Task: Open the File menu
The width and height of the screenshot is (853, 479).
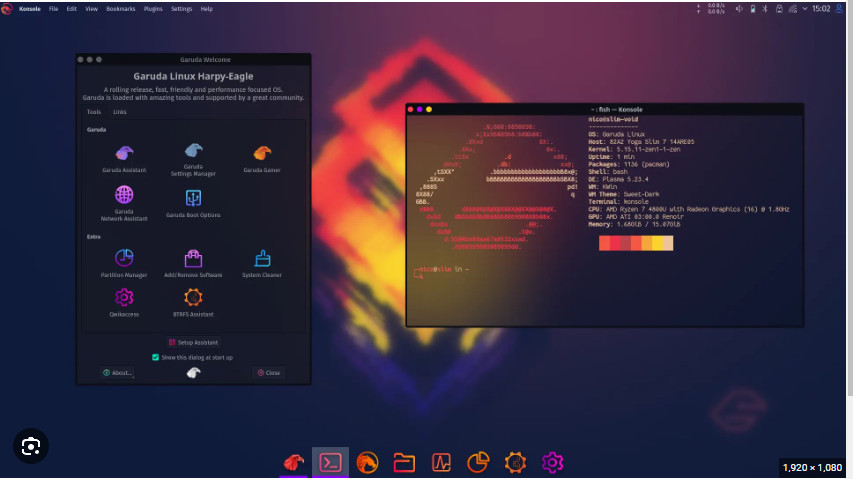Action: (53, 9)
